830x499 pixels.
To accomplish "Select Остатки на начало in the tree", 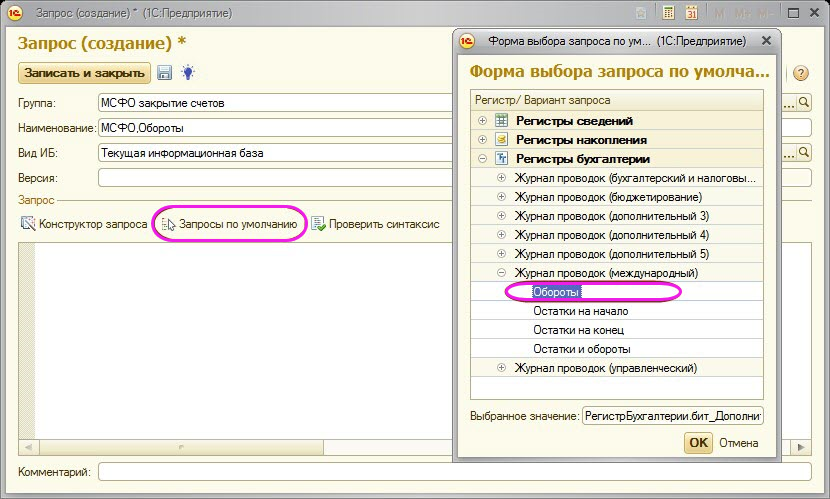I will click(x=580, y=311).
